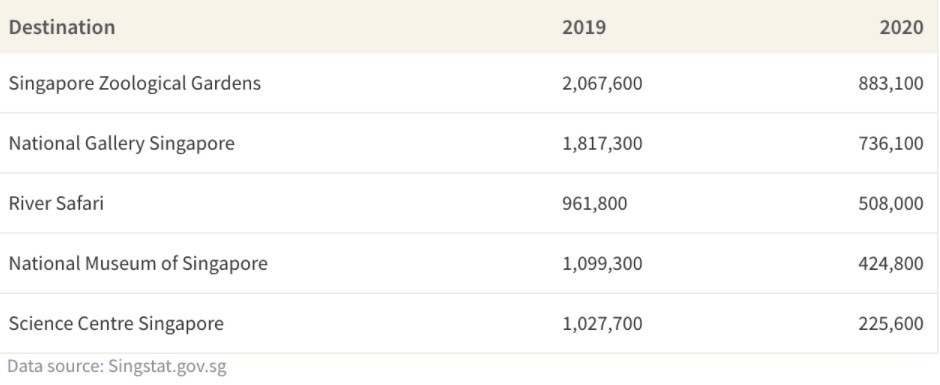
Task: Select the 883,100 value cell
Action: (891, 83)
